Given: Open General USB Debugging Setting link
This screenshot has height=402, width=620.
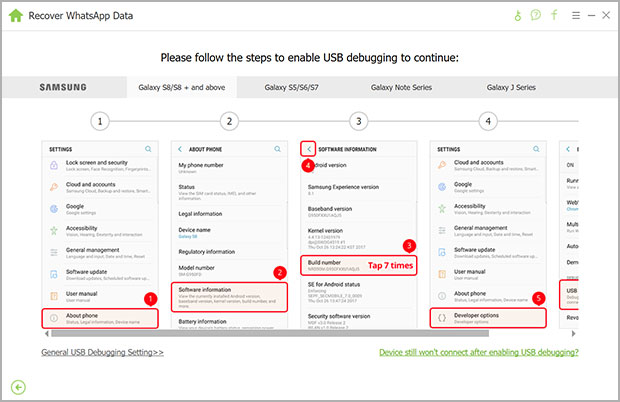Looking at the screenshot, I should [x=102, y=352].
